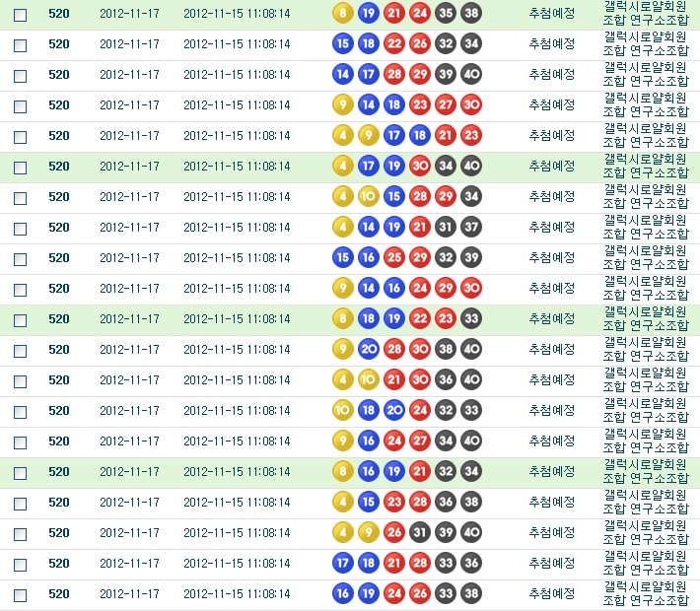
Task: Click gray 31 ball in row starting 4, 9, 26
Action: pos(420,532)
